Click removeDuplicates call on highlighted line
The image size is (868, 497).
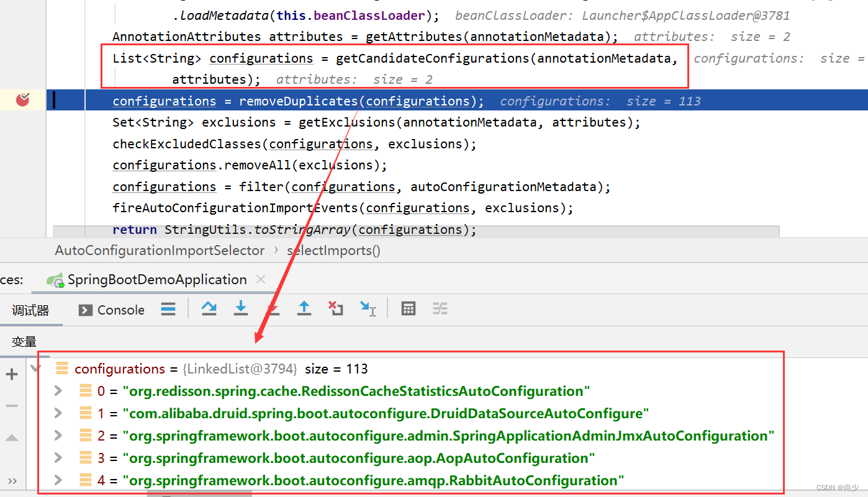(x=299, y=101)
